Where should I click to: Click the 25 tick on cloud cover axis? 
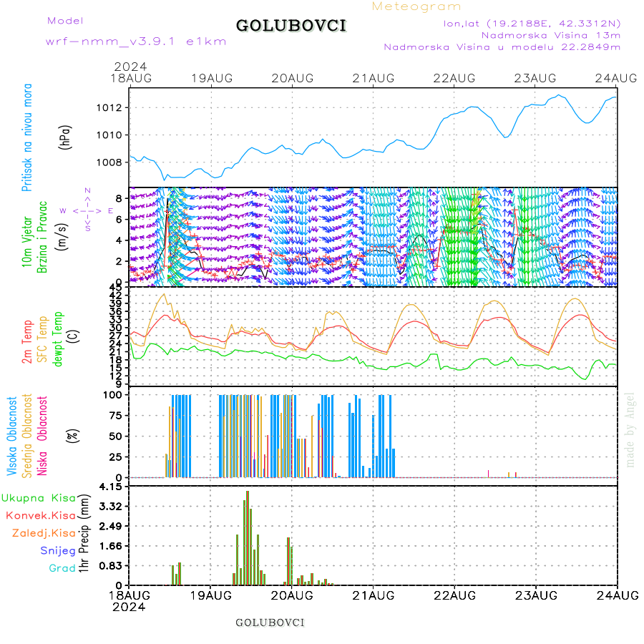115,457
